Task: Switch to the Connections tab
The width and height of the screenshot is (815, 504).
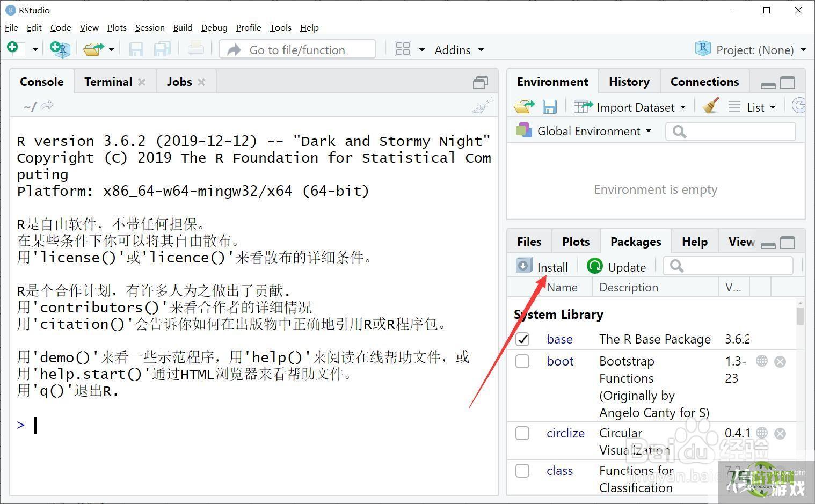Action: click(704, 82)
